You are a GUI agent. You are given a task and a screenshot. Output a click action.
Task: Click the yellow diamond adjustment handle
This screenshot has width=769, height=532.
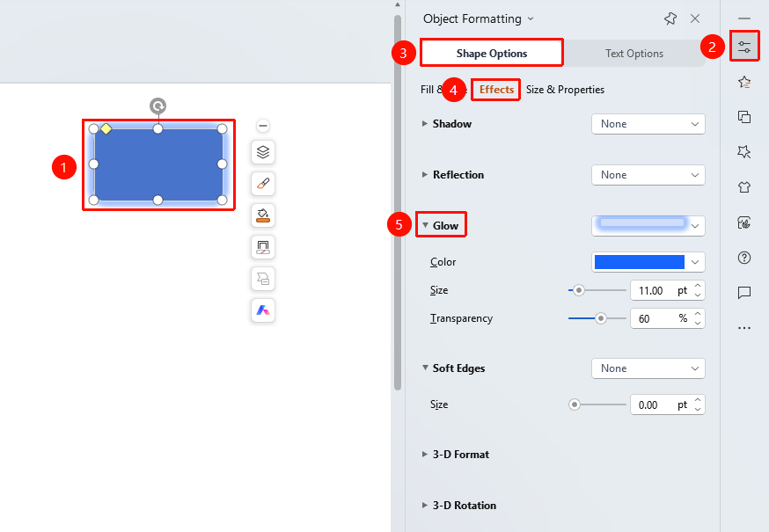[106, 129]
